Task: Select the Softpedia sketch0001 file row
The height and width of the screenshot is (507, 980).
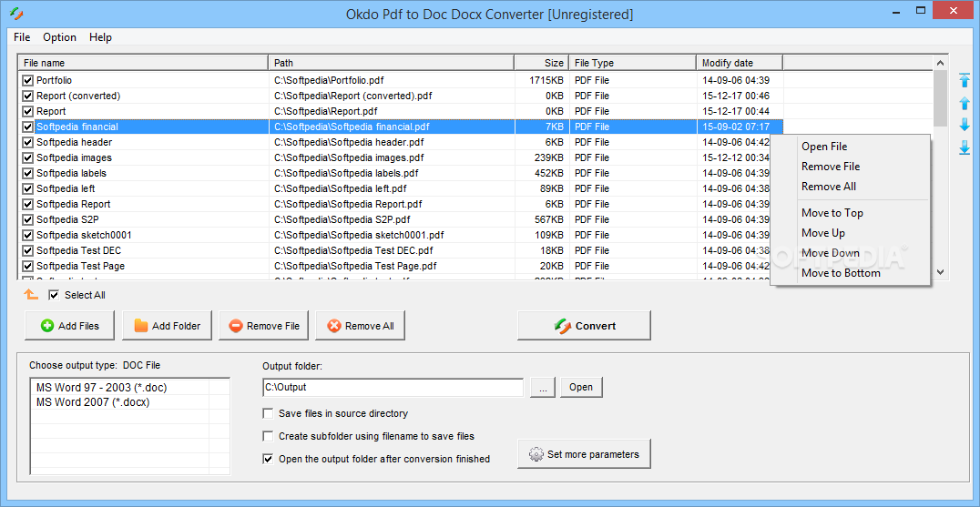Action: tap(402, 235)
